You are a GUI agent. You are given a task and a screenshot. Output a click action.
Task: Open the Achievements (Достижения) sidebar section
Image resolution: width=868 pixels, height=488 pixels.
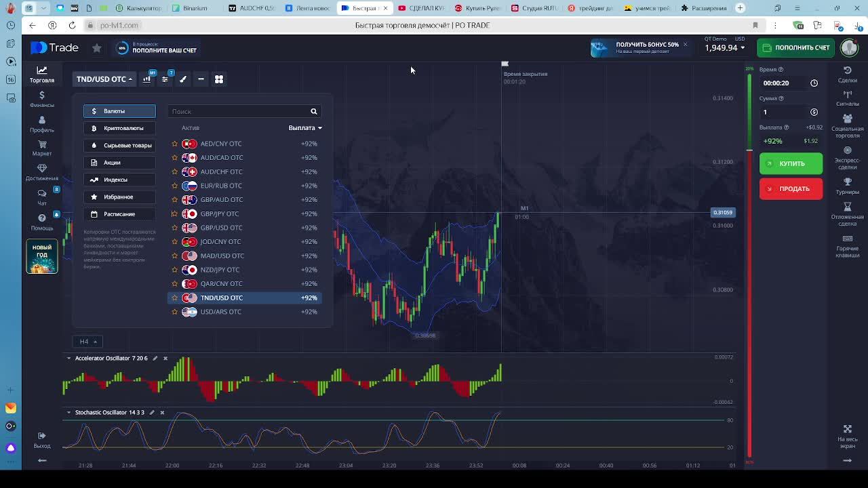click(41, 173)
